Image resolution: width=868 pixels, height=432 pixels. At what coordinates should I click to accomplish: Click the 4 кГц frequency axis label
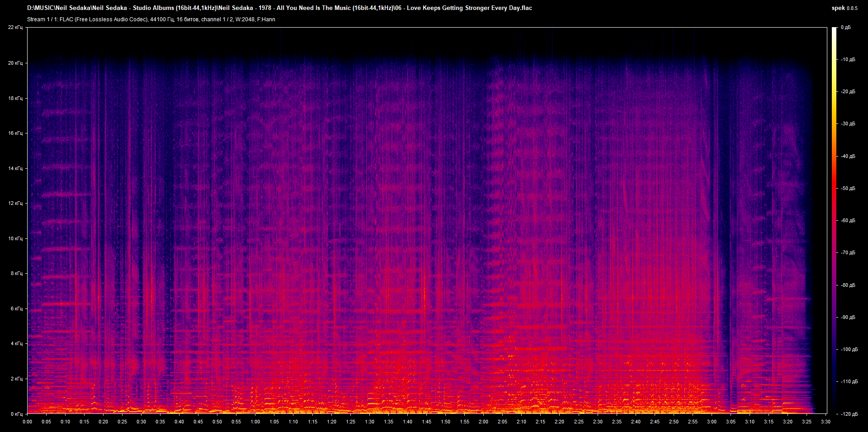click(x=16, y=343)
